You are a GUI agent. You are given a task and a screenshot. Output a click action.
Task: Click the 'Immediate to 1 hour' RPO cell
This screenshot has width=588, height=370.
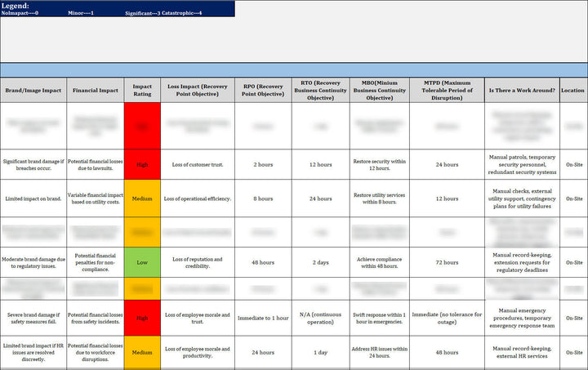click(x=263, y=318)
